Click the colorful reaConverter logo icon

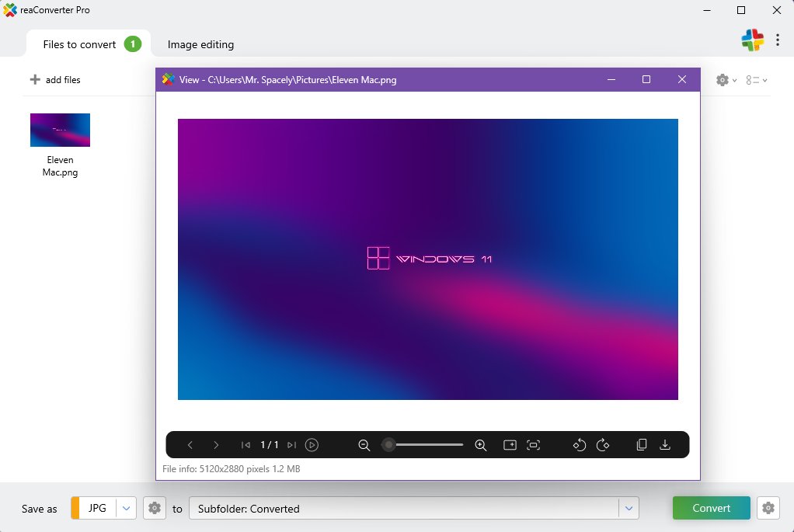point(753,40)
